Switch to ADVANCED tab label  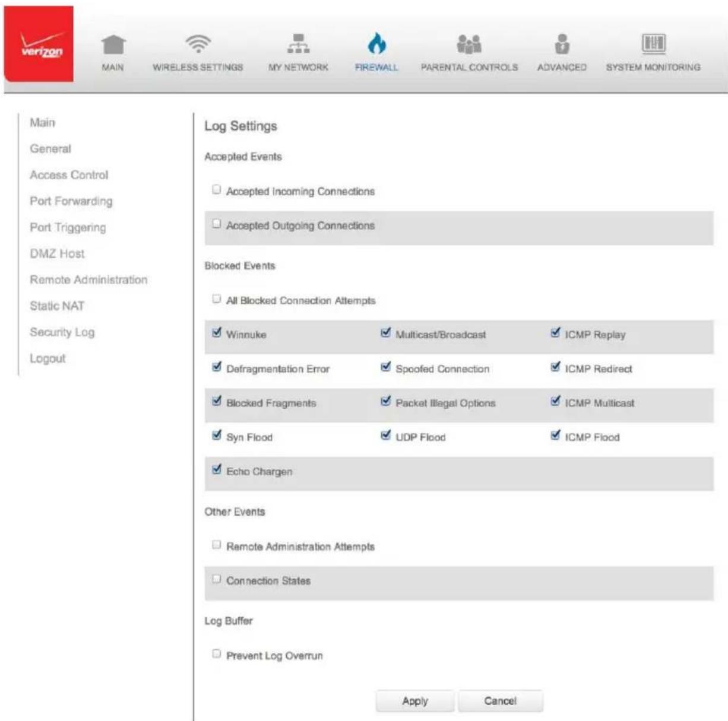[x=562, y=68]
